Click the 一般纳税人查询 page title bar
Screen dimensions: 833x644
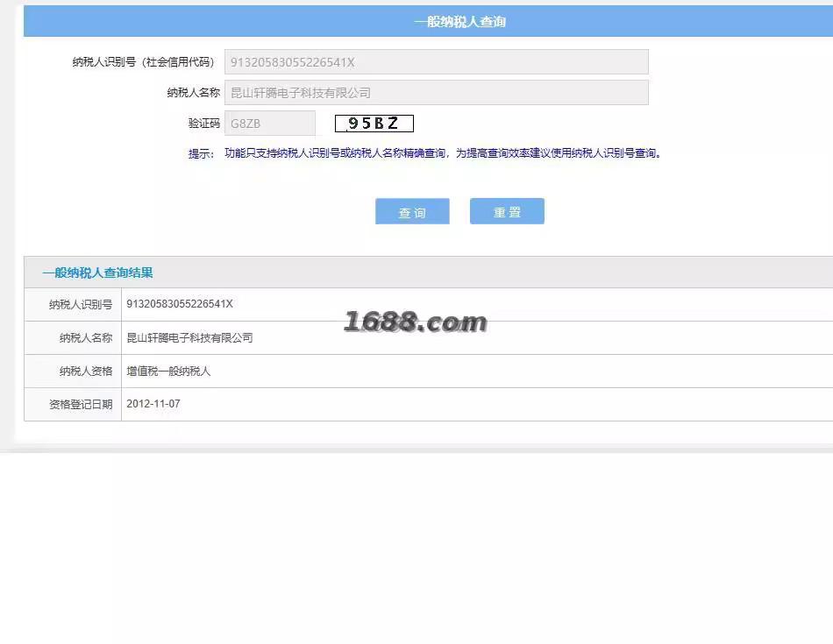(x=428, y=21)
